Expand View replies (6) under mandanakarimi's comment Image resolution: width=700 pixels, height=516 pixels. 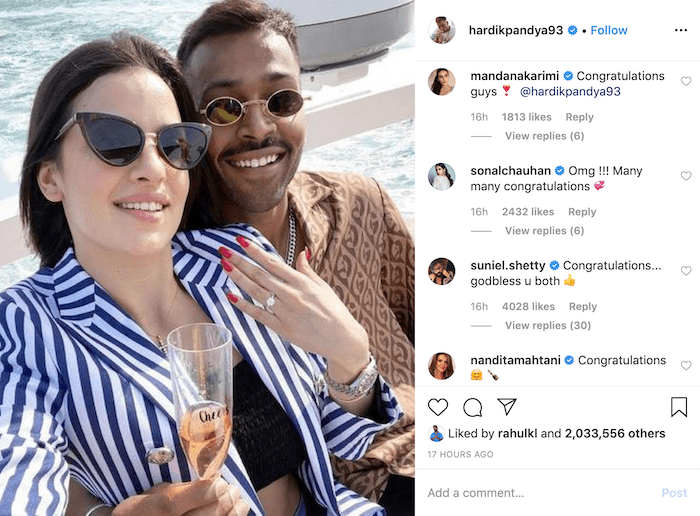coord(544,136)
